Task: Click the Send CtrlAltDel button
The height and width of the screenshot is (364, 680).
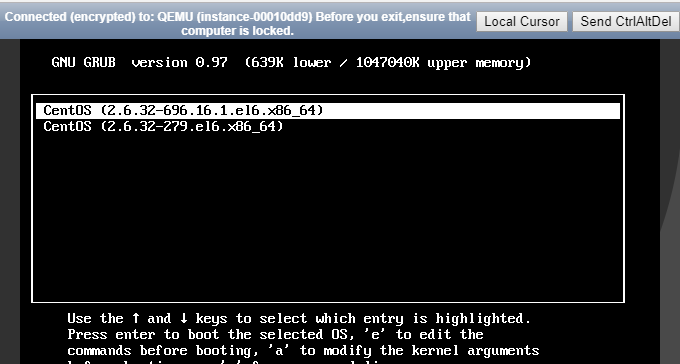Action: pyautogui.click(x=626, y=21)
